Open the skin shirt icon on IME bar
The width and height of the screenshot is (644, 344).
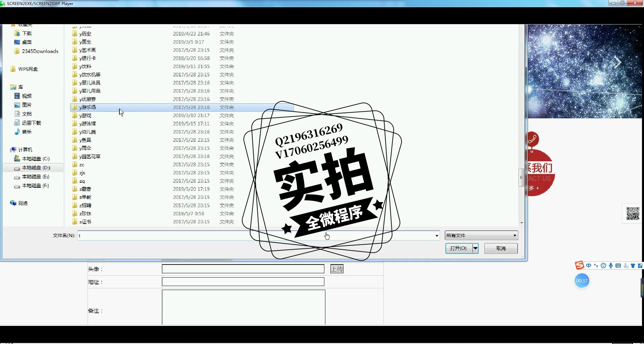(x=633, y=266)
